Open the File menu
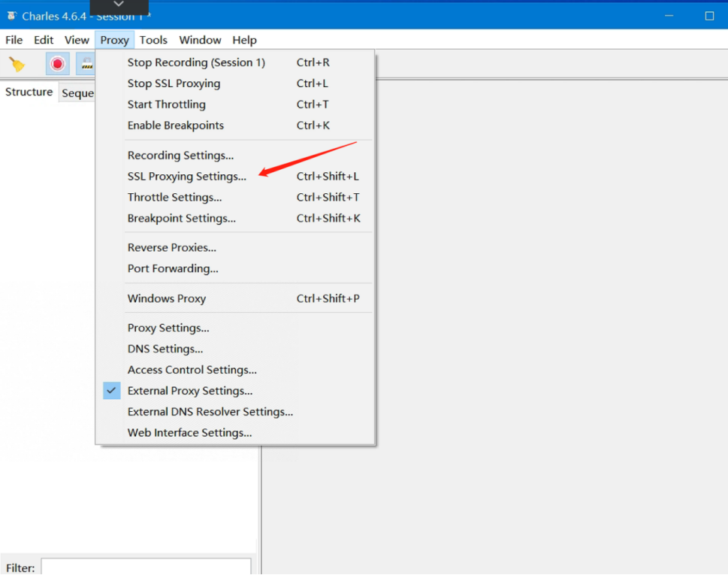728x575 pixels. pyautogui.click(x=14, y=40)
